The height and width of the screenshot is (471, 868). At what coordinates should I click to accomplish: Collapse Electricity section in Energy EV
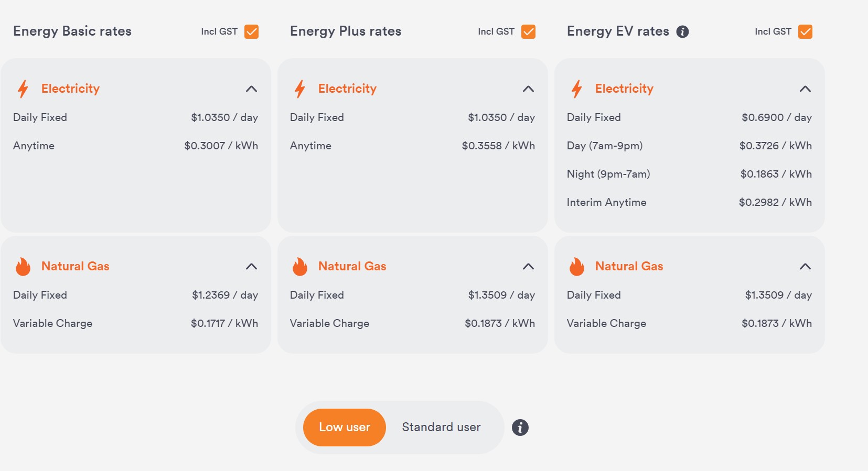pyautogui.click(x=806, y=89)
